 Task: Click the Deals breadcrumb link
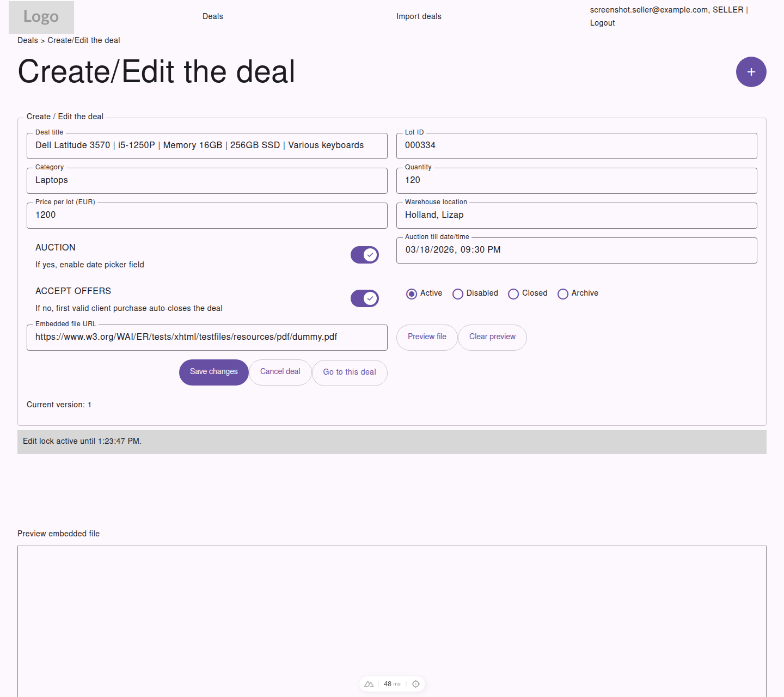(x=27, y=40)
